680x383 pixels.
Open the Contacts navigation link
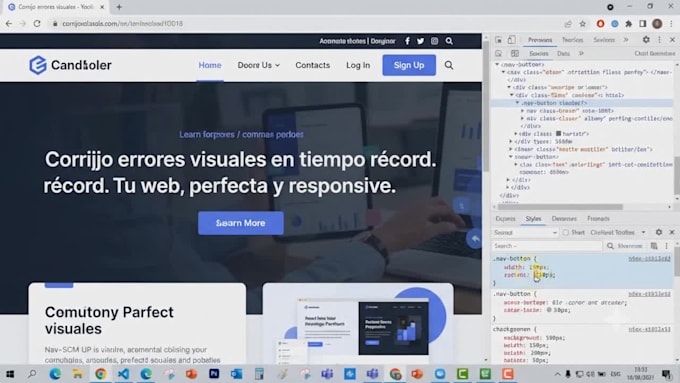[x=313, y=65]
